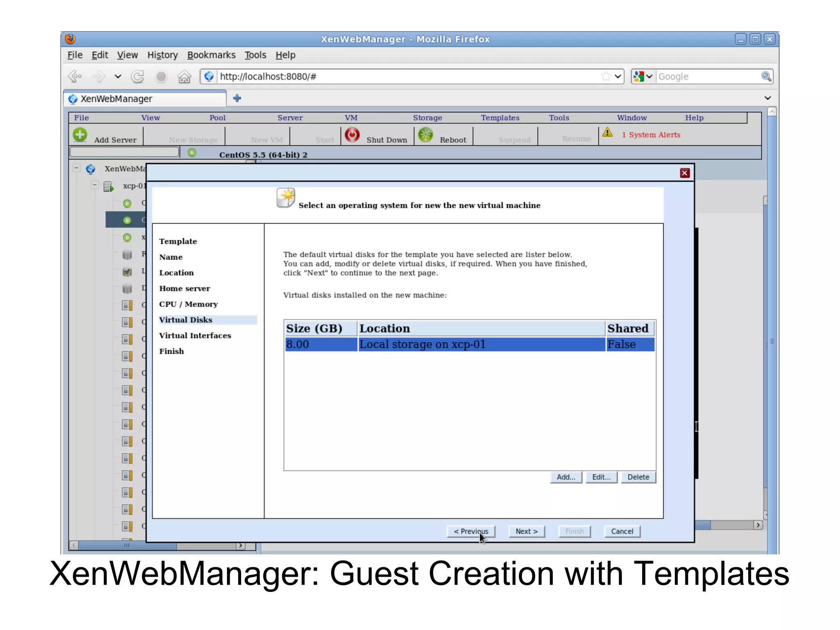Click the green running VM icon above the selected tree row
This screenshot has height=630, width=840.
coord(127,203)
